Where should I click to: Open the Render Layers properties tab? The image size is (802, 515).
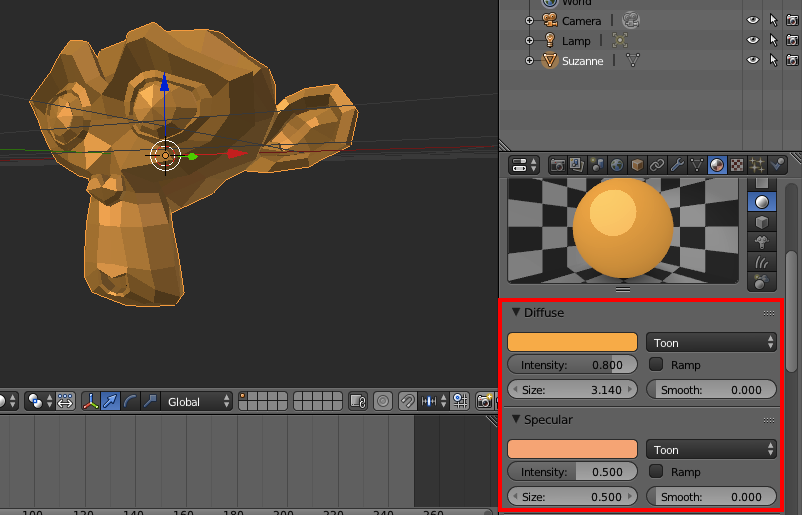577,165
